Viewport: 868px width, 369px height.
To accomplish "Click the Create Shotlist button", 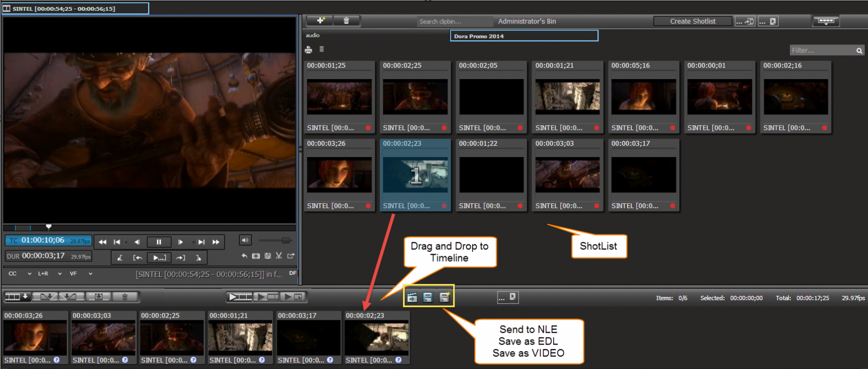I will click(x=692, y=21).
